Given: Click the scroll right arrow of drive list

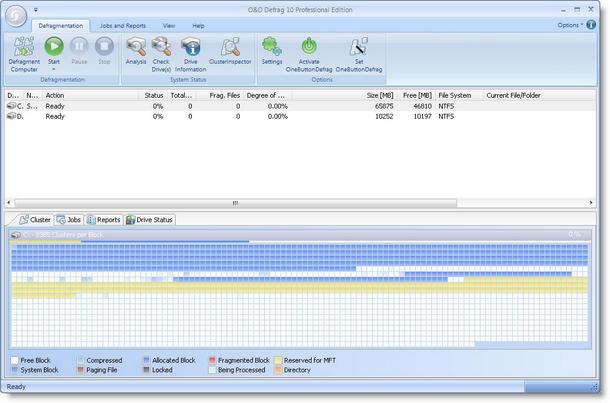Looking at the screenshot, I should pyautogui.click(x=591, y=203).
